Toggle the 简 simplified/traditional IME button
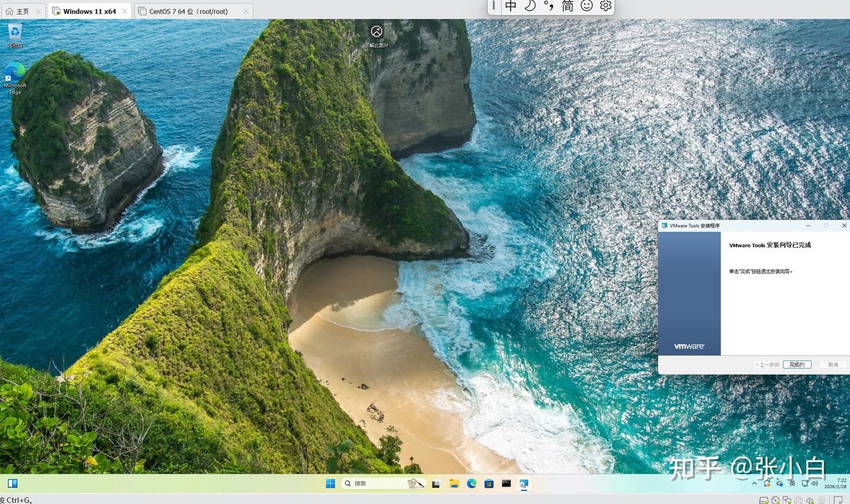The height and width of the screenshot is (504, 850). [567, 6]
